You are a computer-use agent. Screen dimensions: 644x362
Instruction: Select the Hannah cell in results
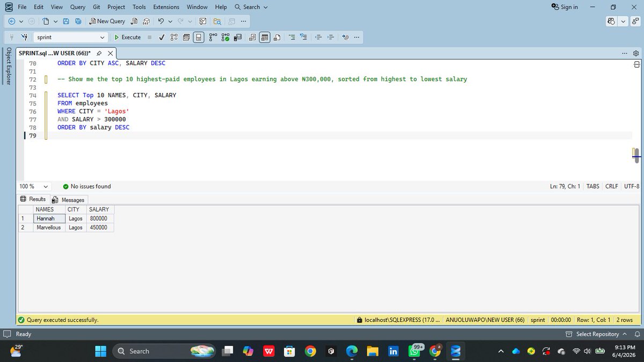(49, 219)
